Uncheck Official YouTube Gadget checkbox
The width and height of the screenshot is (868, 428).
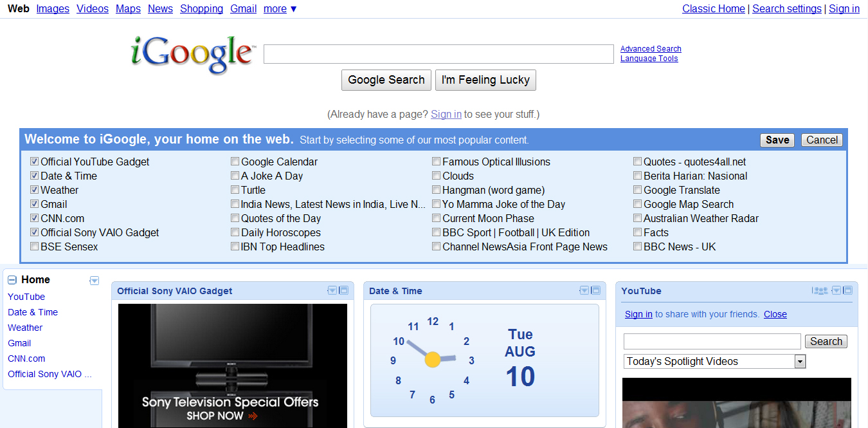(x=35, y=162)
